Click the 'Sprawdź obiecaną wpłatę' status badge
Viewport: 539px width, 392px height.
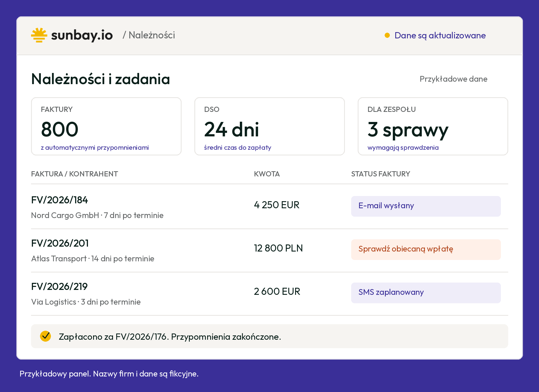coord(426,249)
